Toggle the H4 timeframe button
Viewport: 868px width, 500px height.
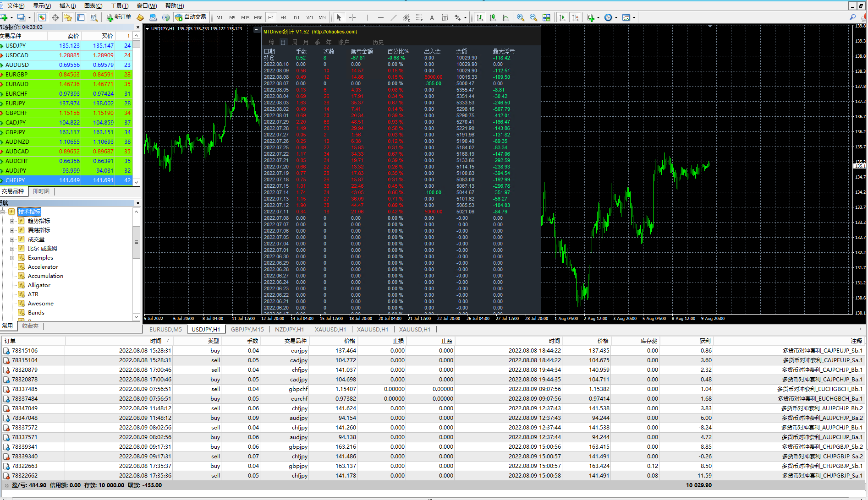(x=284, y=17)
